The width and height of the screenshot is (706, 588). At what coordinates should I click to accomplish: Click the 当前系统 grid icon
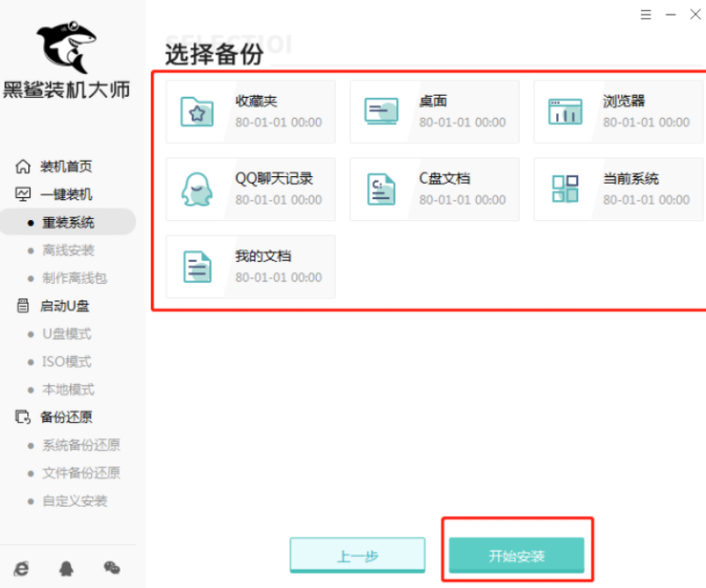pos(565,189)
